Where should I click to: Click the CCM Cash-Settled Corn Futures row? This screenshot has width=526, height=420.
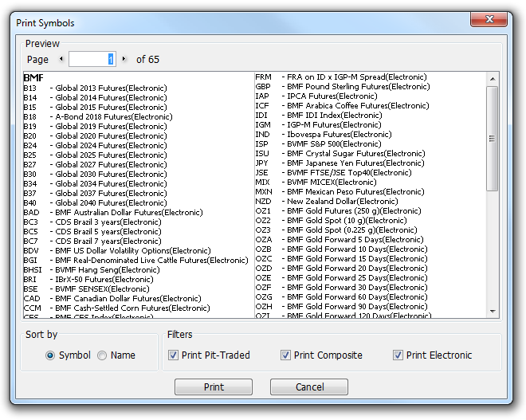point(116,308)
